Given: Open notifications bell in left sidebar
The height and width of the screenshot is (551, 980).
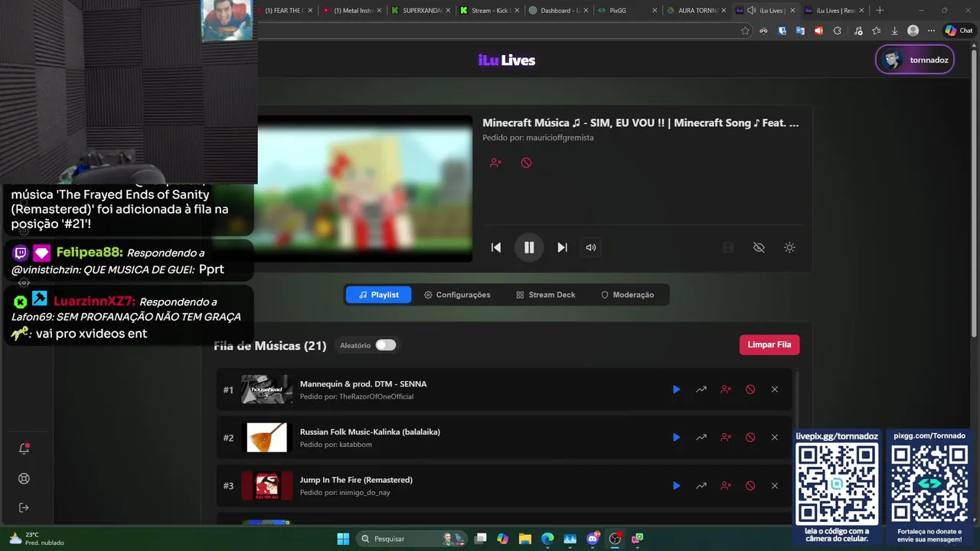Looking at the screenshot, I should (x=24, y=449).
